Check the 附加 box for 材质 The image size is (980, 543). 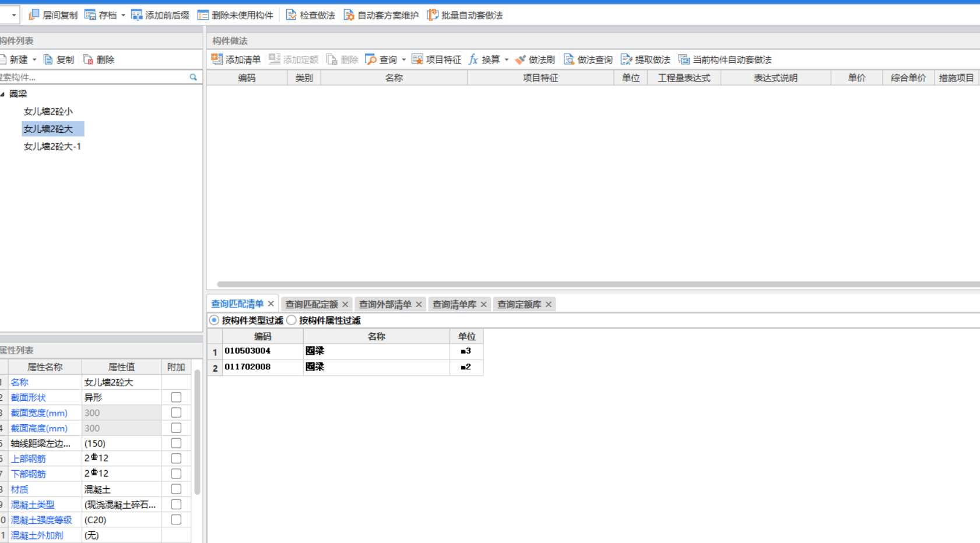[176, 489]
